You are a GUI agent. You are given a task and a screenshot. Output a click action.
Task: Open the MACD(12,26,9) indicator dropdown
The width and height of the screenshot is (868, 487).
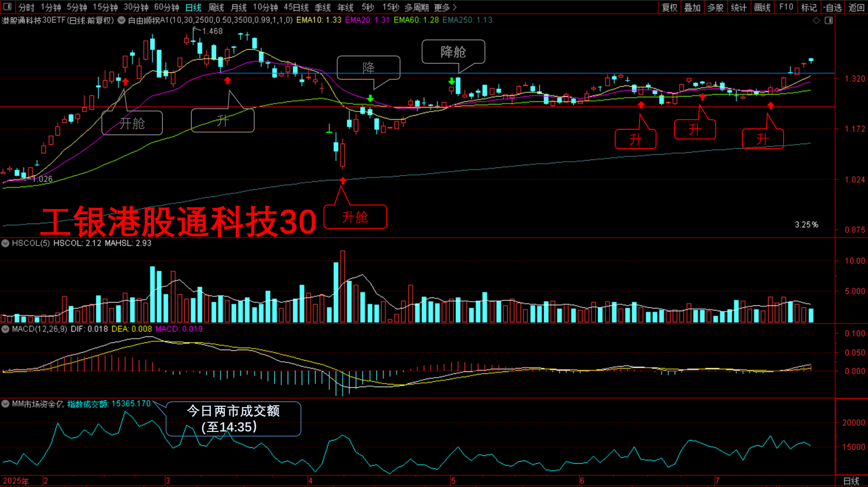pos(6,329)
